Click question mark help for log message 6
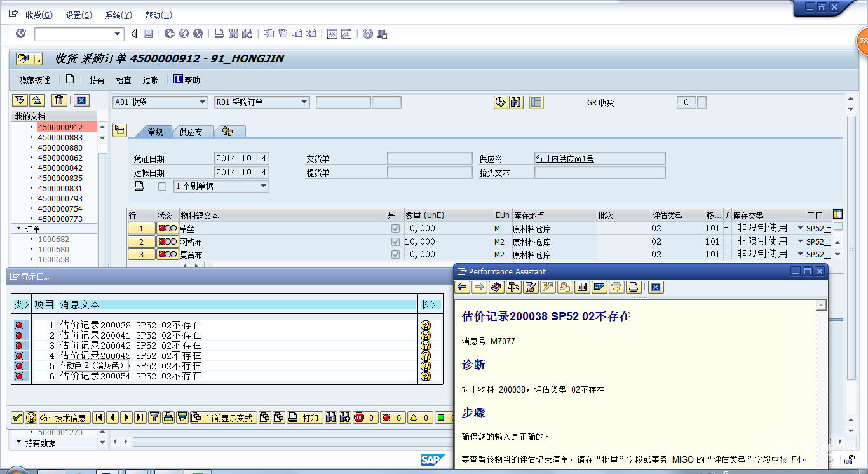The width and height of the screenshot is (868, 474). coord(426,376)
